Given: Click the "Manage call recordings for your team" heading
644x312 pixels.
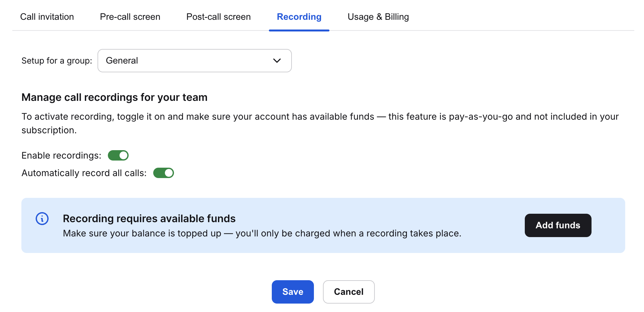Looking at the screenshot, I should click(114, 97).
